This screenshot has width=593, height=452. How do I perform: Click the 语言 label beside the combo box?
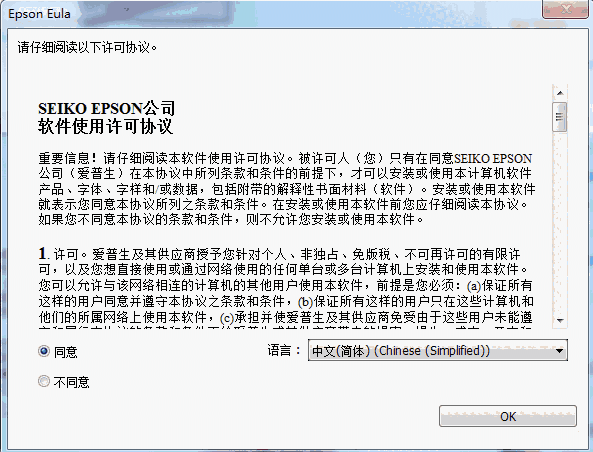[284, 350]
